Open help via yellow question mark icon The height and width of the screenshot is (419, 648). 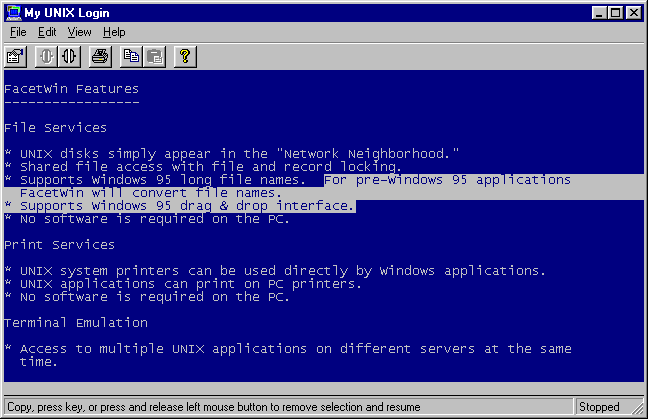(x=184, y=56)
